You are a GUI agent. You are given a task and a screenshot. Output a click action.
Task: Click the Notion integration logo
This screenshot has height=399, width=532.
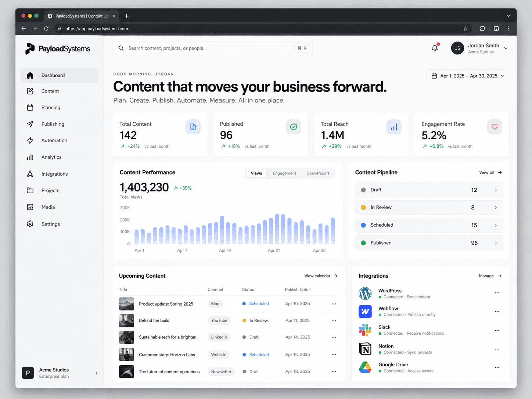click(365, 349)
